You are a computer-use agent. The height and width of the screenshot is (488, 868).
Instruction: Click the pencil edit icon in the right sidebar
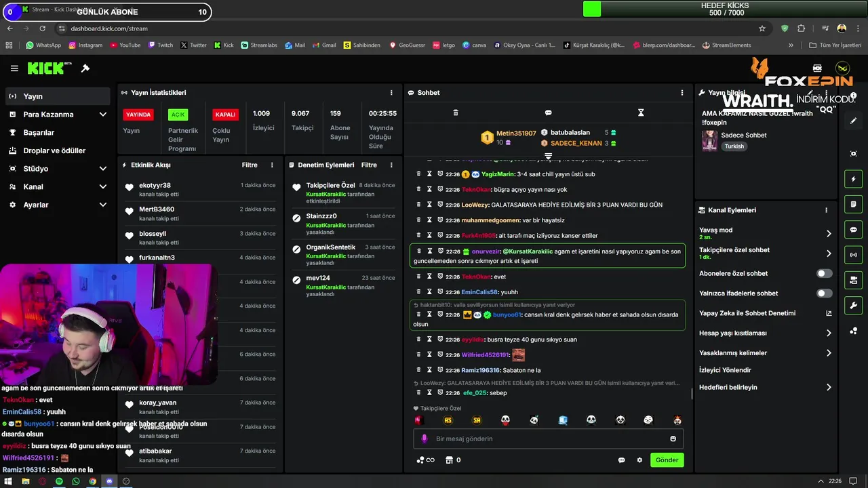point(853,121)
